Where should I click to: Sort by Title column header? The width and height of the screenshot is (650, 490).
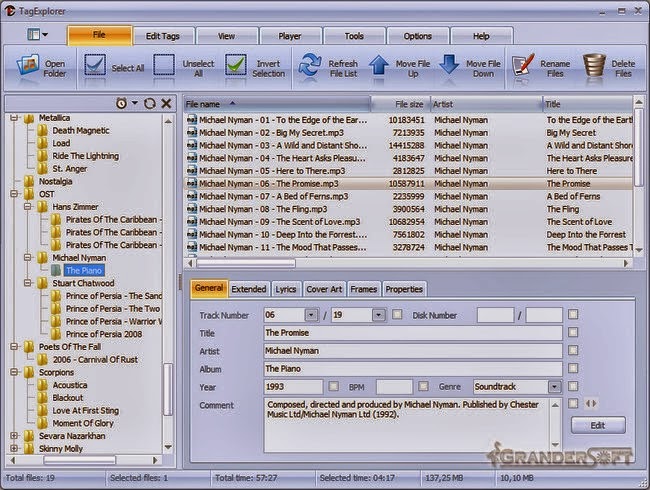(588, 104)
